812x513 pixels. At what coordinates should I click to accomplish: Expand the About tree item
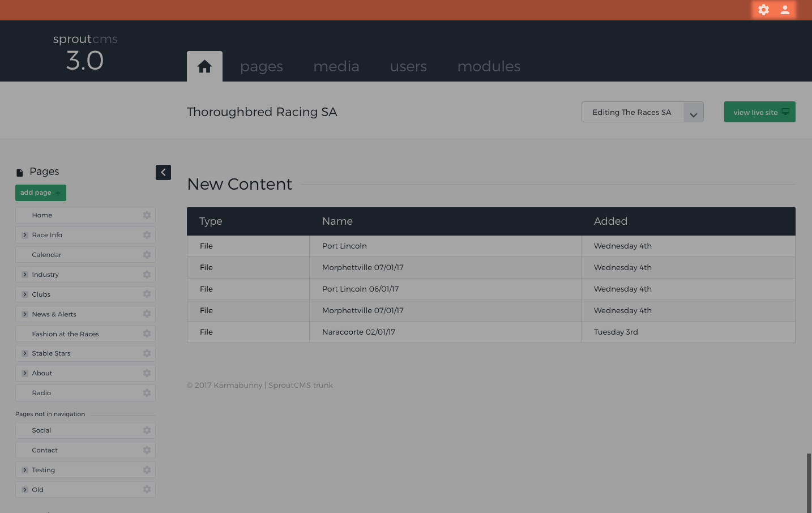coord(25,373)
